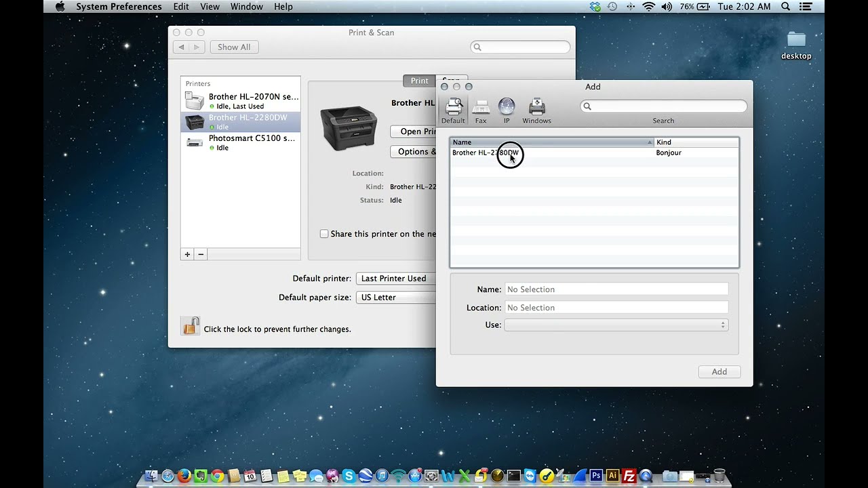The width and height of the screenshot is (868, 488).
Task: Open the Wi-Fi status menu
Action: click(x=649, y=7)
